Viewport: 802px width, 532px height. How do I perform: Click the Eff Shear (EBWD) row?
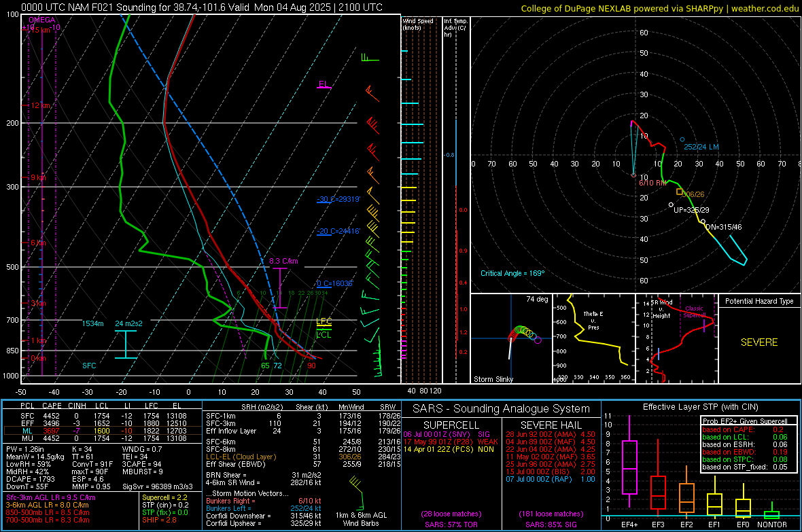pos(303,465)
